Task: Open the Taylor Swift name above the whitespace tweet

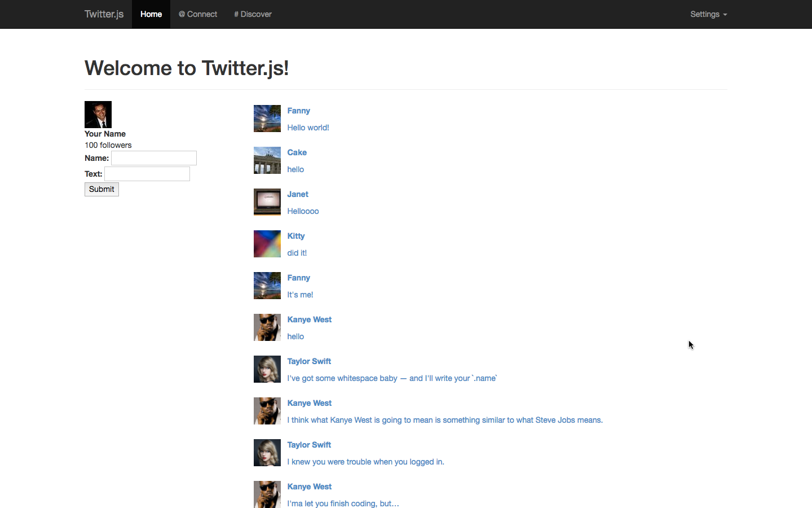Action: point(309,361)
